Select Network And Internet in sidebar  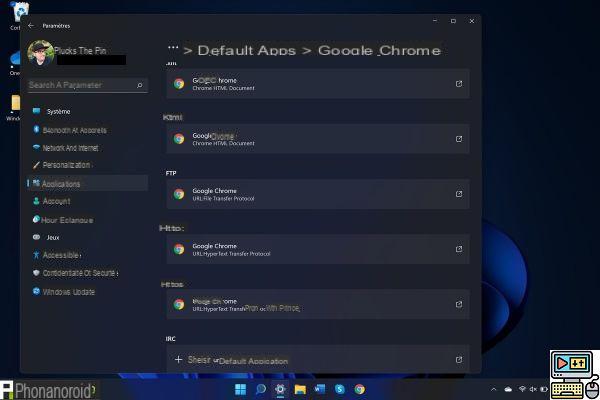pyautogui.click(x=88, y=148)
